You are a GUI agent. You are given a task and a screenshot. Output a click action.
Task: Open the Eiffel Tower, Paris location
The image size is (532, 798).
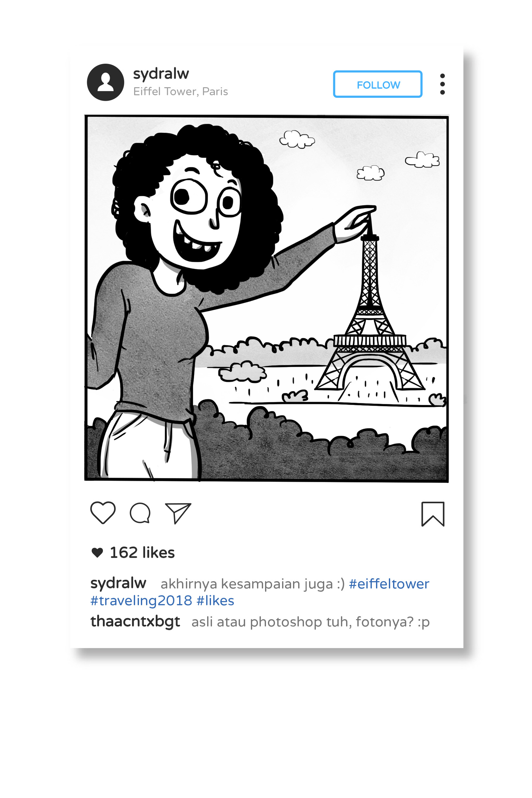coord(180,92)
